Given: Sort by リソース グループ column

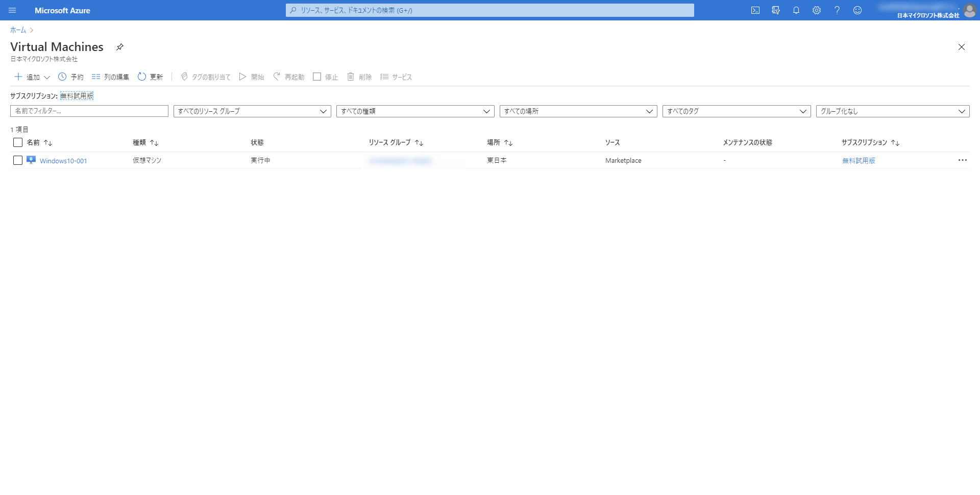Looking at the screenshot, I should pos(396,143).
